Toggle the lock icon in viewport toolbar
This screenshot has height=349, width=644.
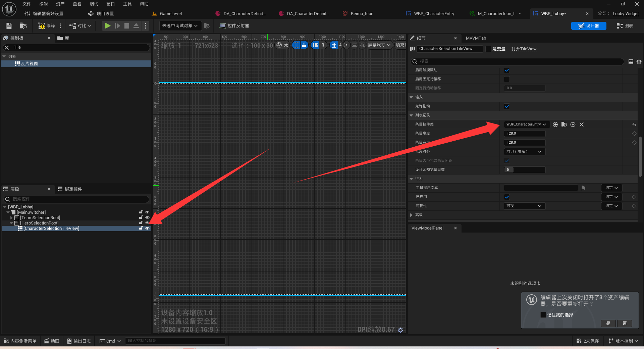coord(304,45)
